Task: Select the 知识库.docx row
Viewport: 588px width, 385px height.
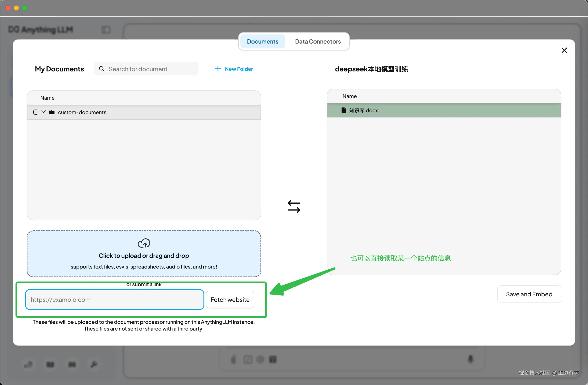Action: 444,110
